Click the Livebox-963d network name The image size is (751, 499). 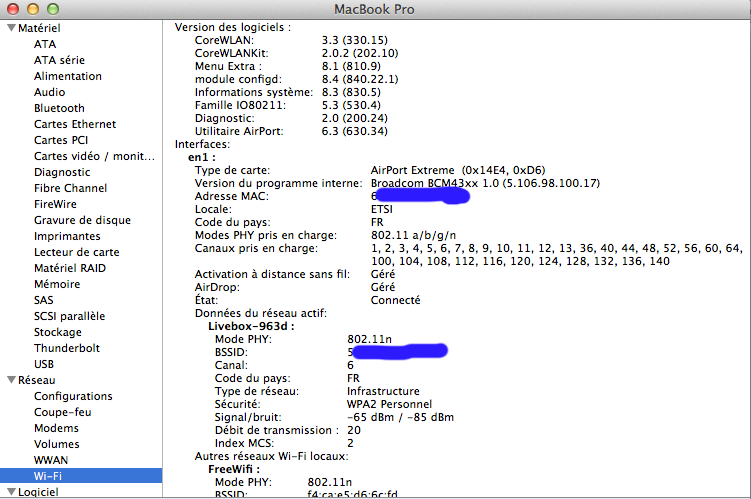251,327
